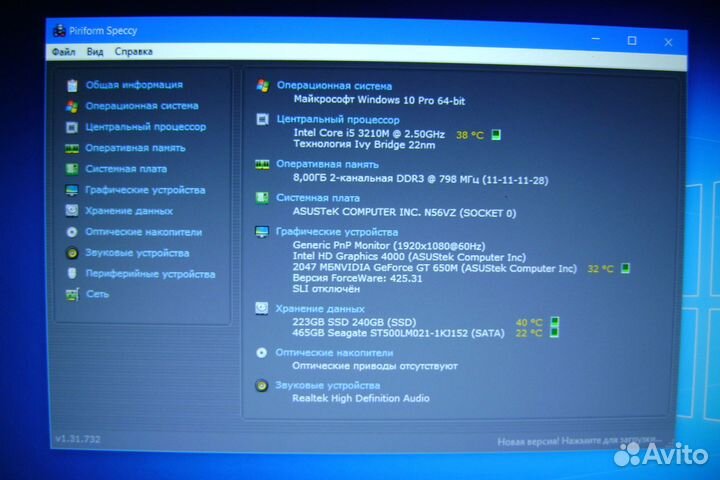Click the CPU chip icon in summary pane

point(262,119)
